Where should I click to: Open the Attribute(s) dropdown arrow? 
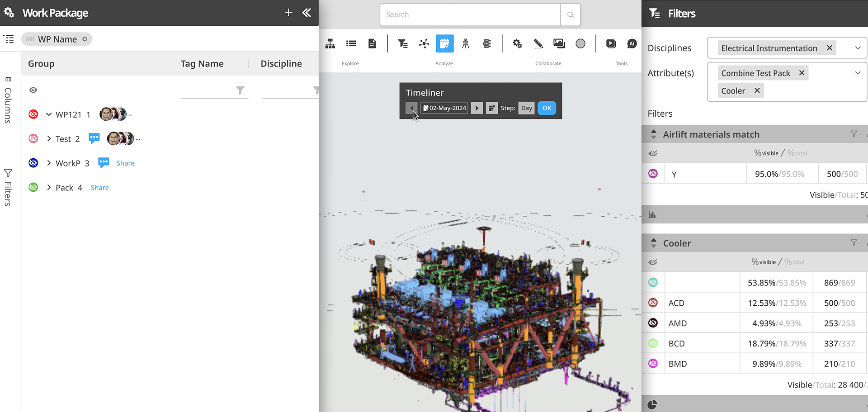858,73
